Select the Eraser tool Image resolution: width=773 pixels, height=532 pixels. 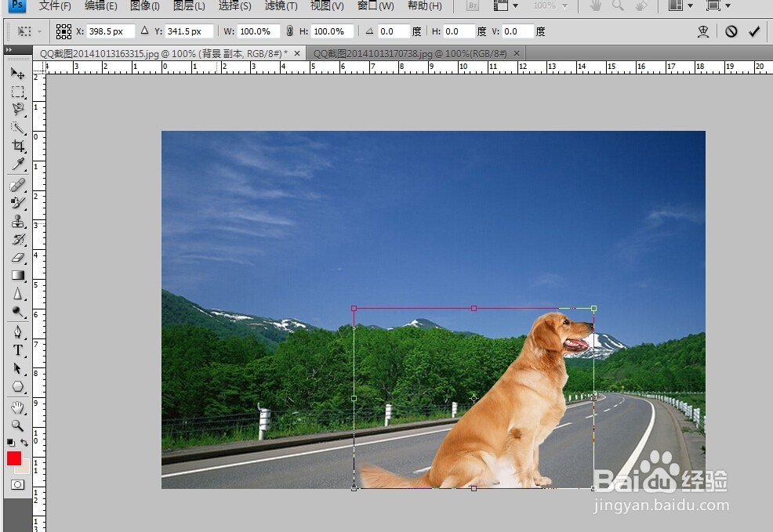pos(18,258)
